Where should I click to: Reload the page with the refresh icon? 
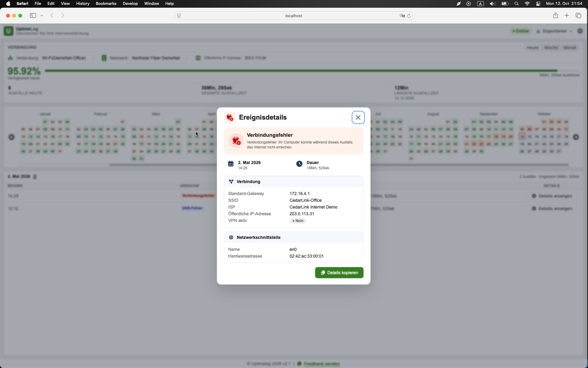[409, 16]
